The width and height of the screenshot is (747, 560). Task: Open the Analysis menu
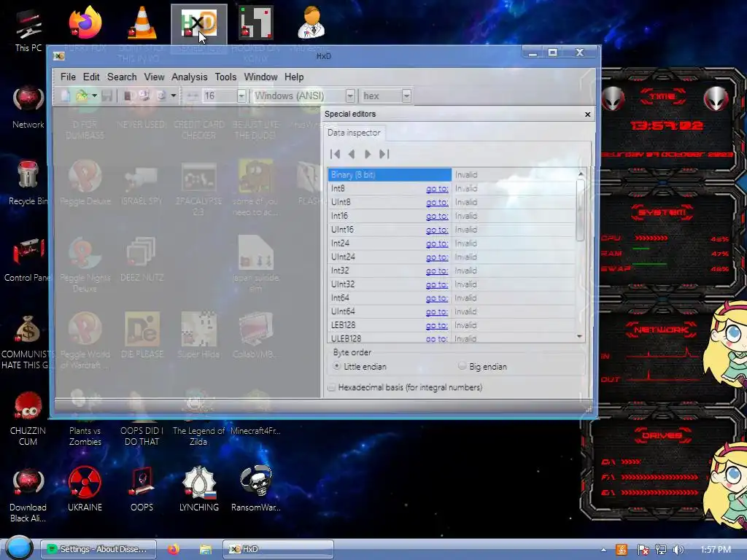point(190,77)
